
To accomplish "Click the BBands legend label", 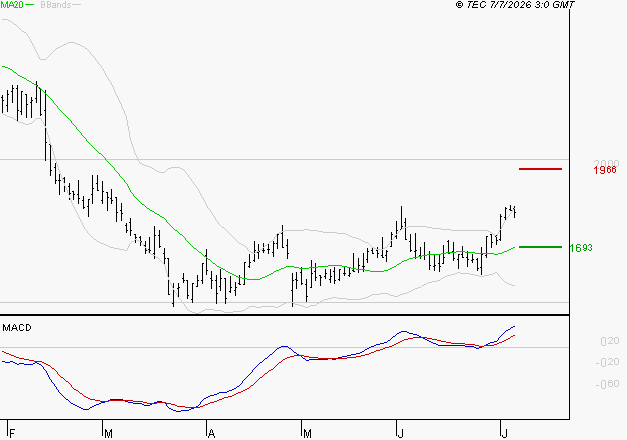I will pyautogui.click(x=56, y=5).
